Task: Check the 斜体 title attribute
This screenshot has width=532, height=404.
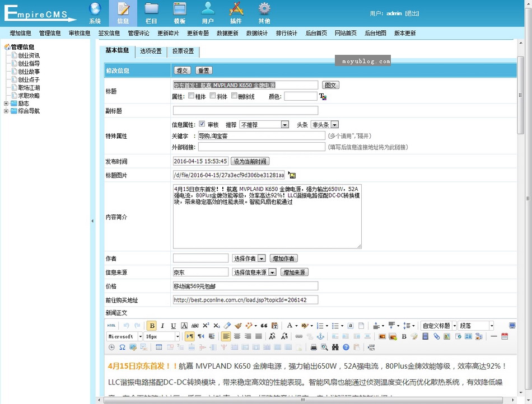Action: coord(213,96)
